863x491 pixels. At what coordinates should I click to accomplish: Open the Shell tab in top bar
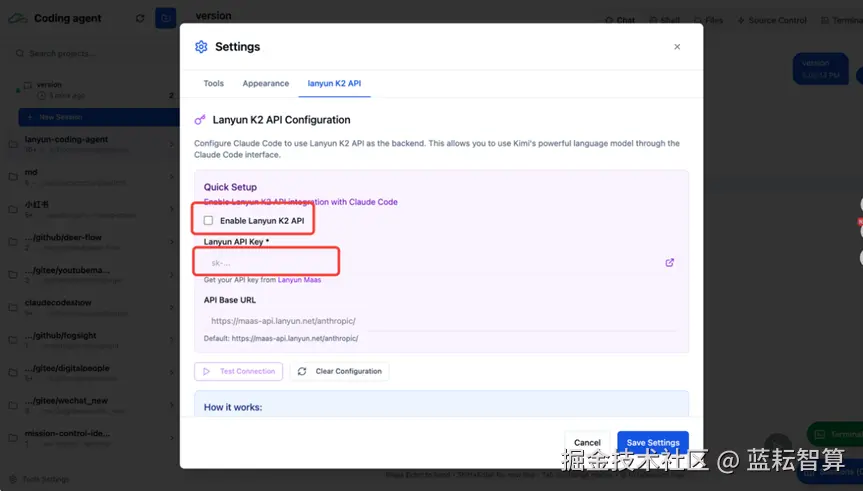[x=664, y=20]
